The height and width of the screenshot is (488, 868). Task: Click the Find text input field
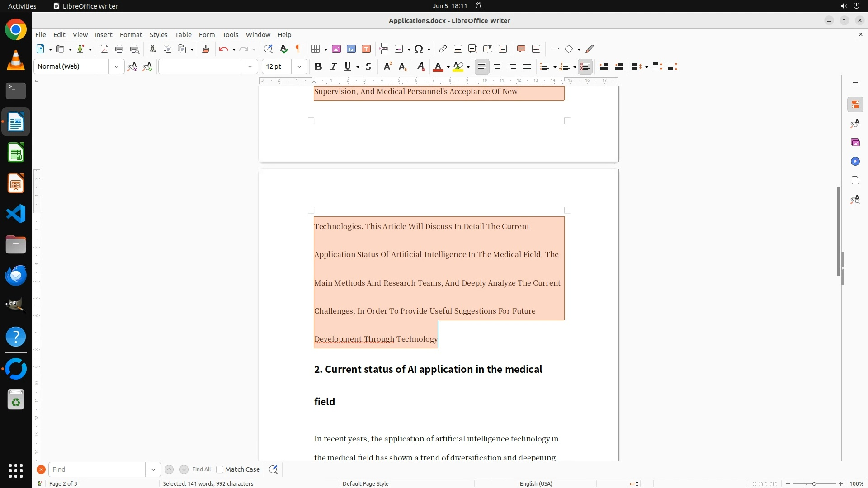(97, 469)
